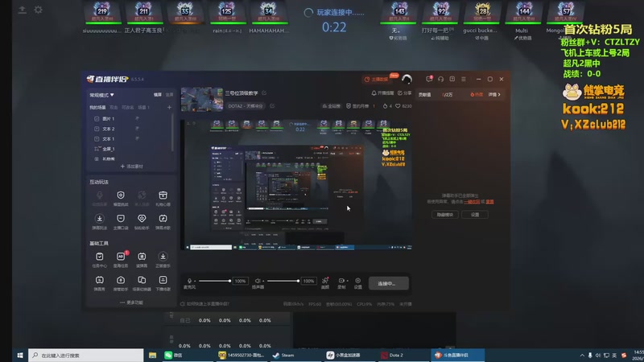This screenshot has height=362, width=644.
Task: Switch layout to 竖屏 portrait mode
Action: point(169,95)
